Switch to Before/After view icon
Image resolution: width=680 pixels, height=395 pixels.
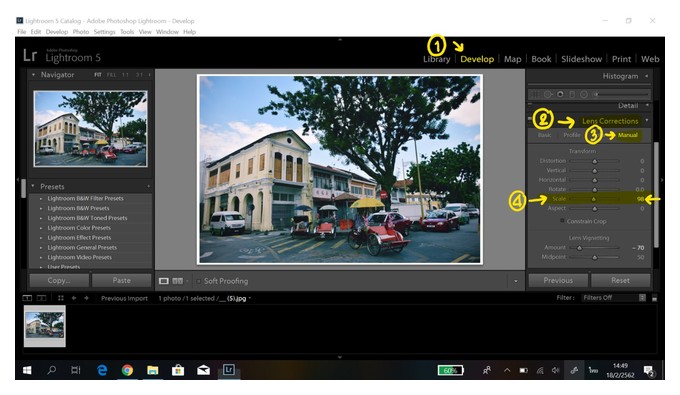(178, 281)
